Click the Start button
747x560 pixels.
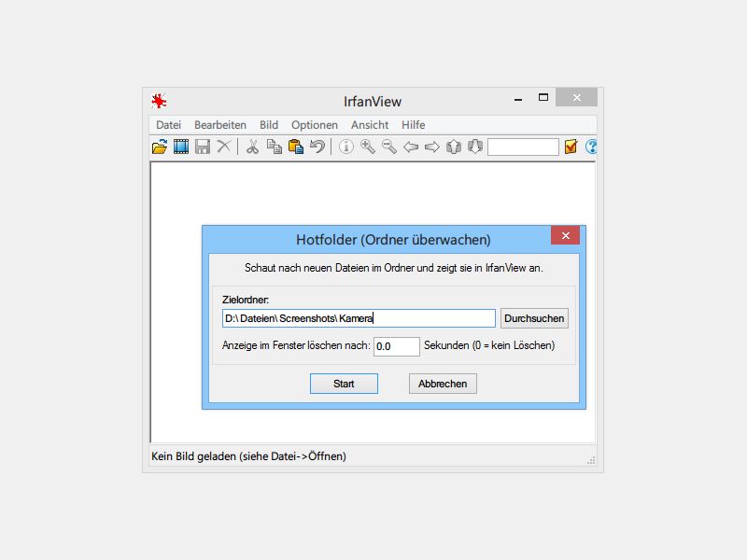344,384
